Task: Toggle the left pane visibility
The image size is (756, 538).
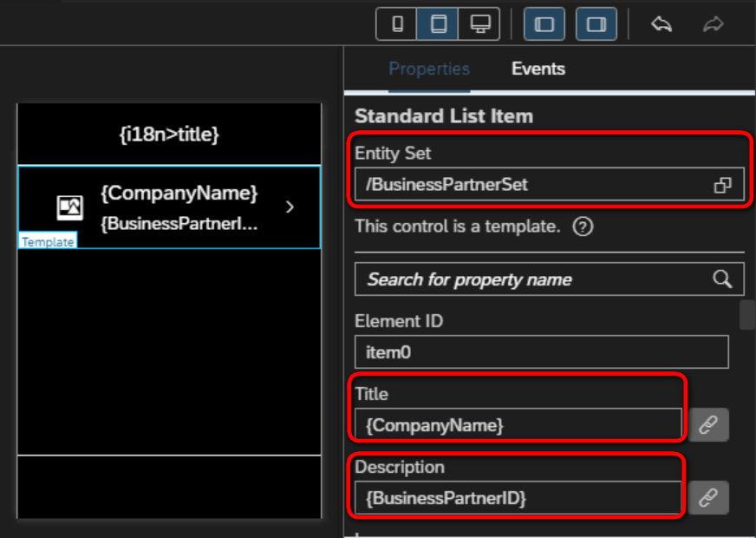Action: tap(544, 23)
